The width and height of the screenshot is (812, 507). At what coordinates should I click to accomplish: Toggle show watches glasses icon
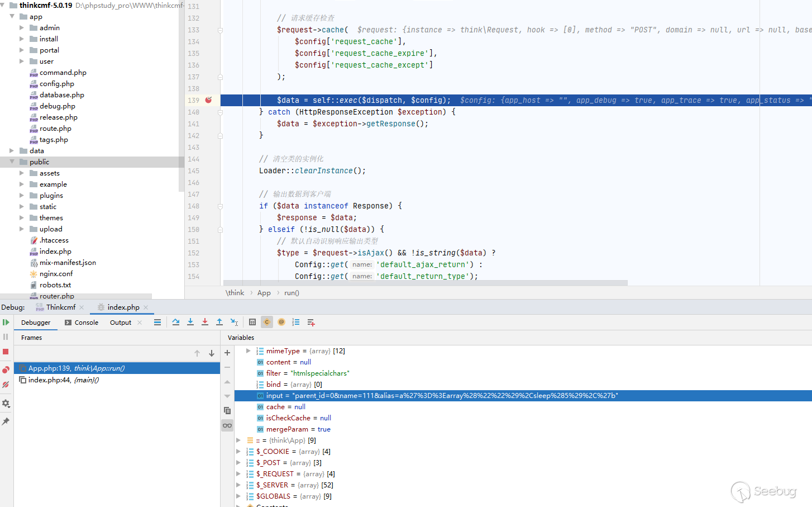[227, 425]
